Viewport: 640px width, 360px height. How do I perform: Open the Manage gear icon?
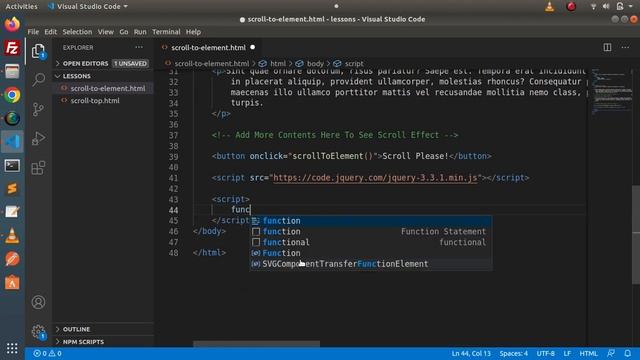tap(38, 331)
